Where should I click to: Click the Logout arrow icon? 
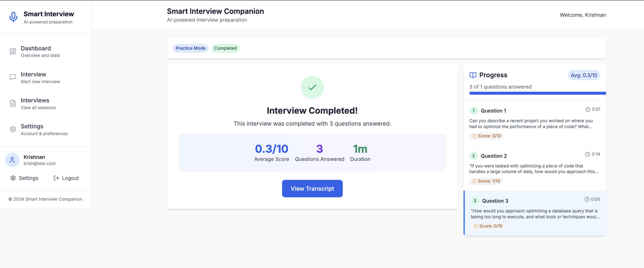56,178
